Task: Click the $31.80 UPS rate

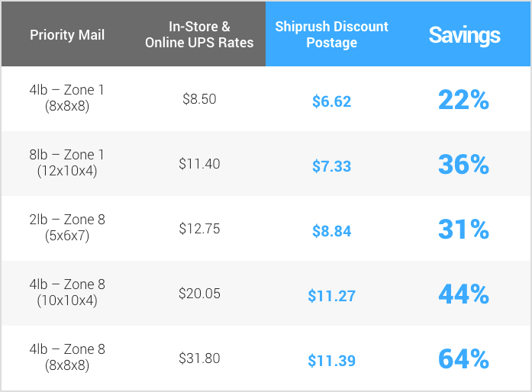Action: 199,358
